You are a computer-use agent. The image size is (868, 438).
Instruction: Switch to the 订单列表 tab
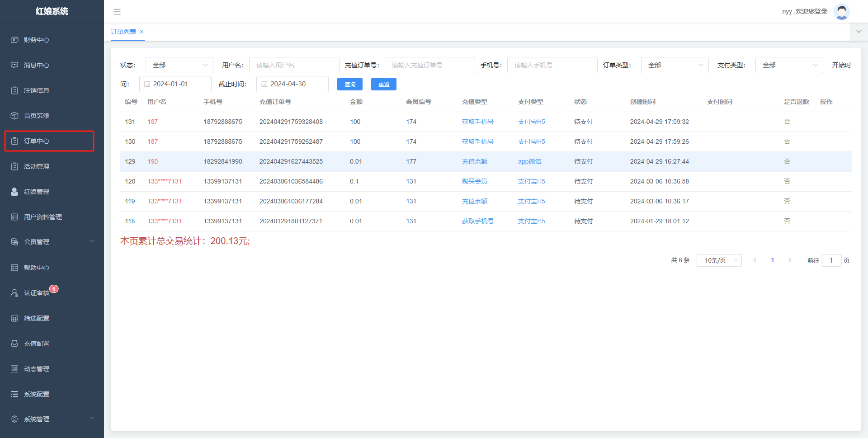coord(123,32)
